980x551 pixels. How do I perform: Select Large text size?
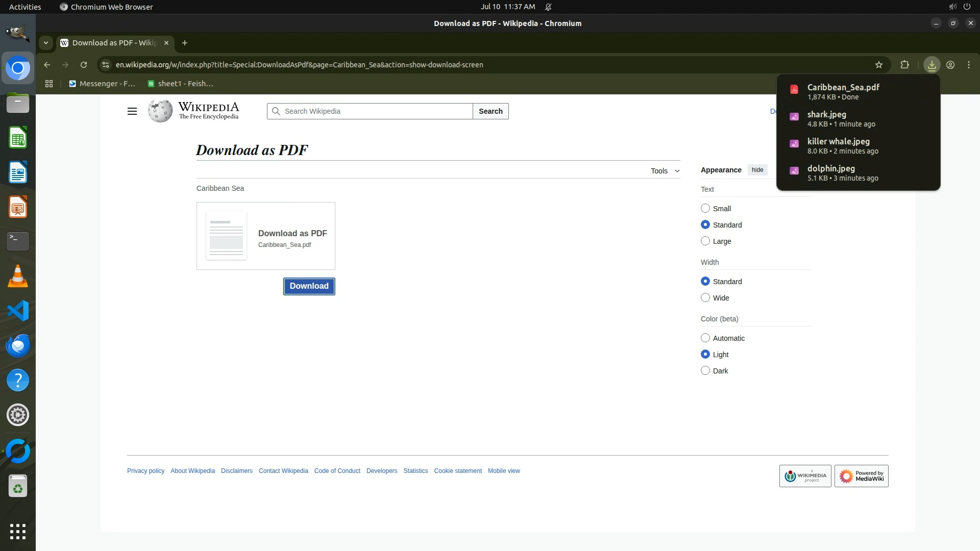tap(705, 241)
